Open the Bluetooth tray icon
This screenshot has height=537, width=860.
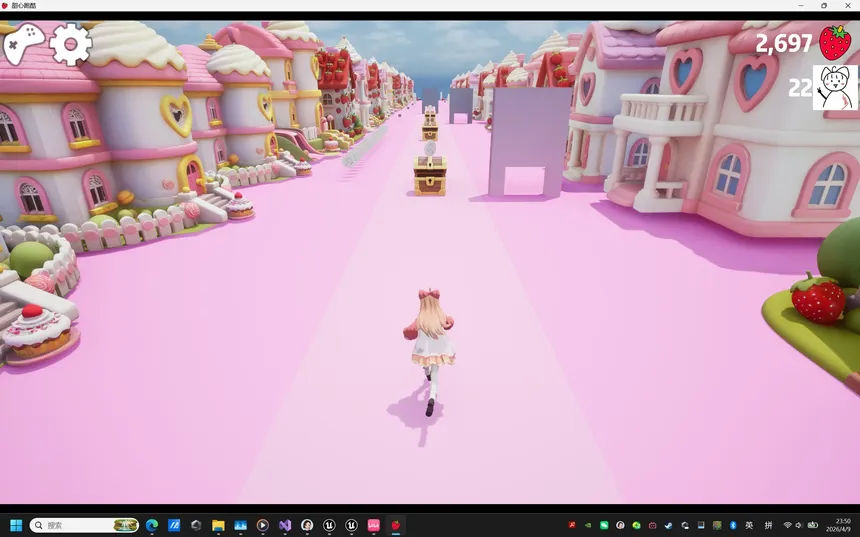coord(733,525)
